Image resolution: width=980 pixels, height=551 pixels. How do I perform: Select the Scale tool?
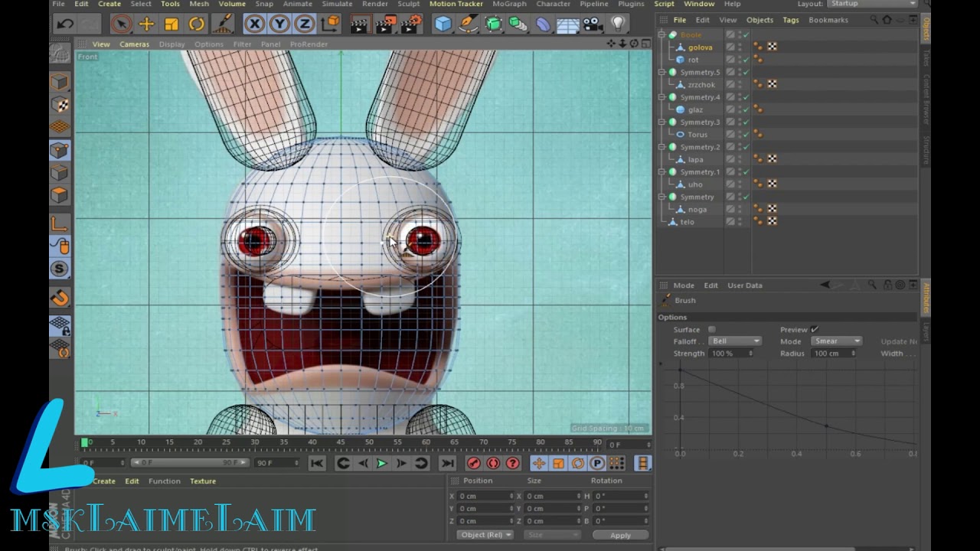pos(171,24)
